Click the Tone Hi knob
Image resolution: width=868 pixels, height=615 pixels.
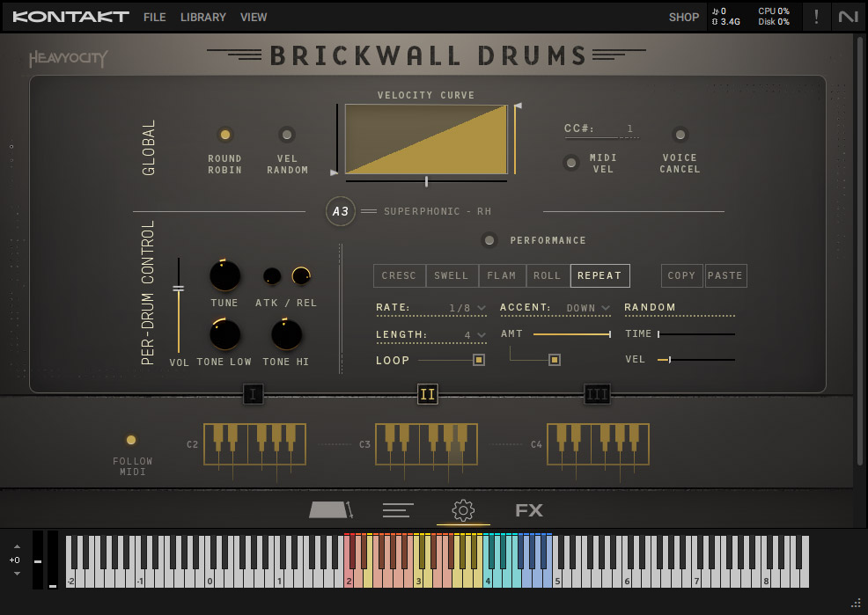coord(286,334)
